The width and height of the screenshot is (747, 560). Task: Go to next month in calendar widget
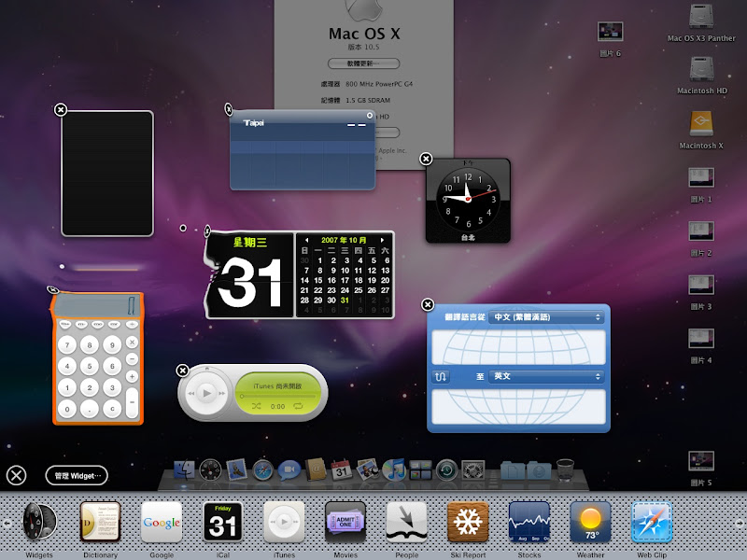point(382,240)
